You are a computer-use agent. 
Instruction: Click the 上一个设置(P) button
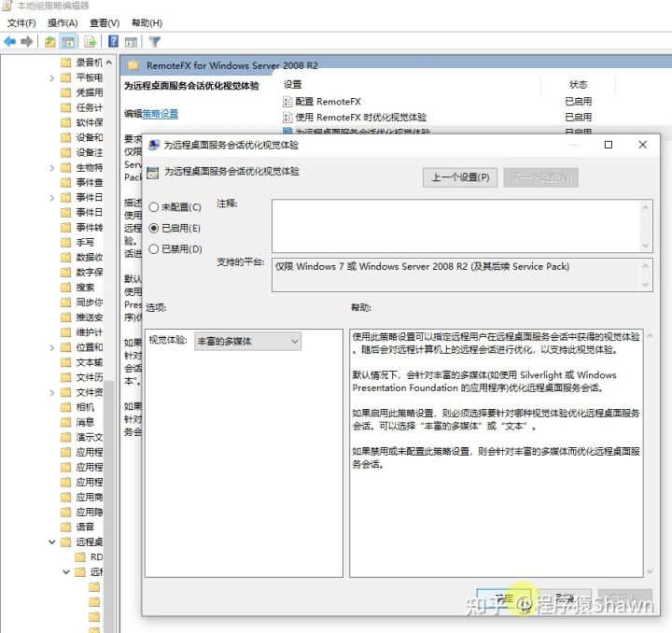pyautogui.click(x=460, y=177)
